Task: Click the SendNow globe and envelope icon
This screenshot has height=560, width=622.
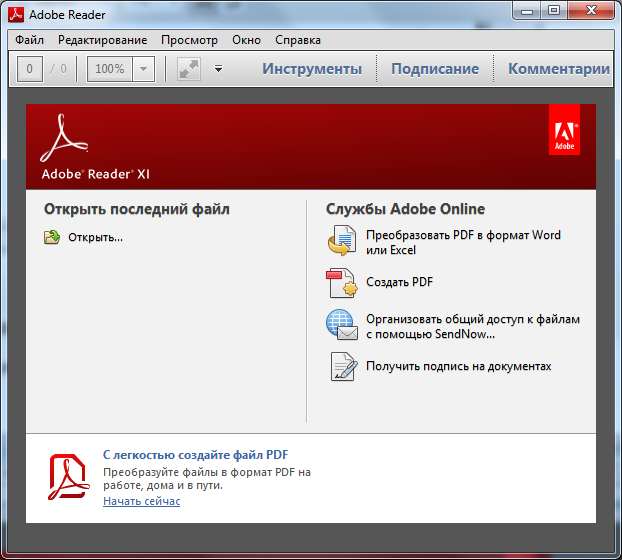Action: click(x=342, y=325)
